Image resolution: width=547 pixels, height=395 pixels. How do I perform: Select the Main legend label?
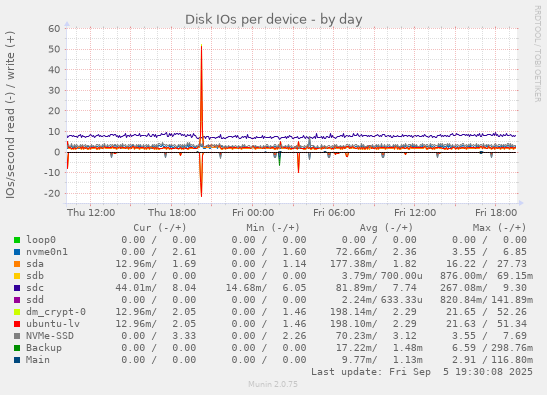(38, 360)
